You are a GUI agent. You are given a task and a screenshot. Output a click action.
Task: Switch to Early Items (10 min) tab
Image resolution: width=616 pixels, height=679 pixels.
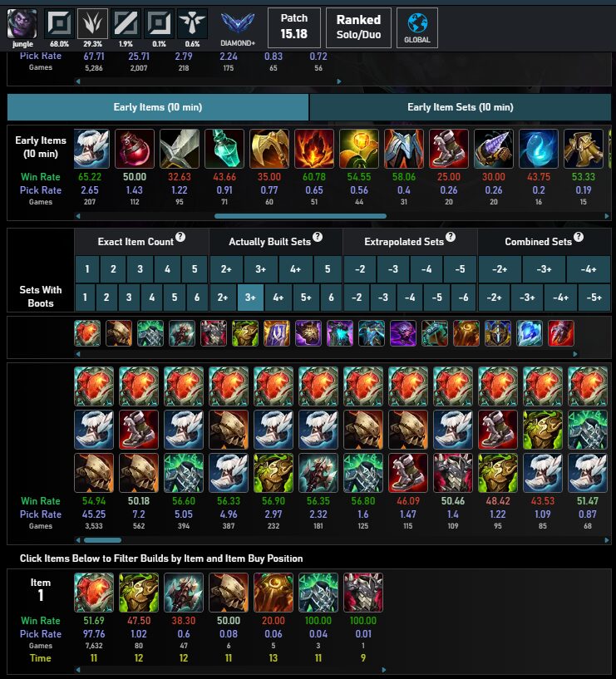tap(158, 107)
